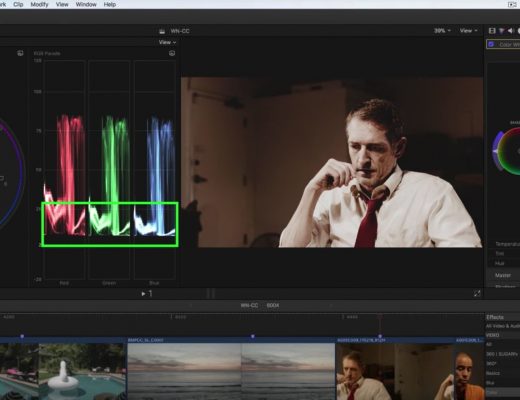
Task: Toggle the Color Wheels effect checkbox
Action: click(491, 44)
